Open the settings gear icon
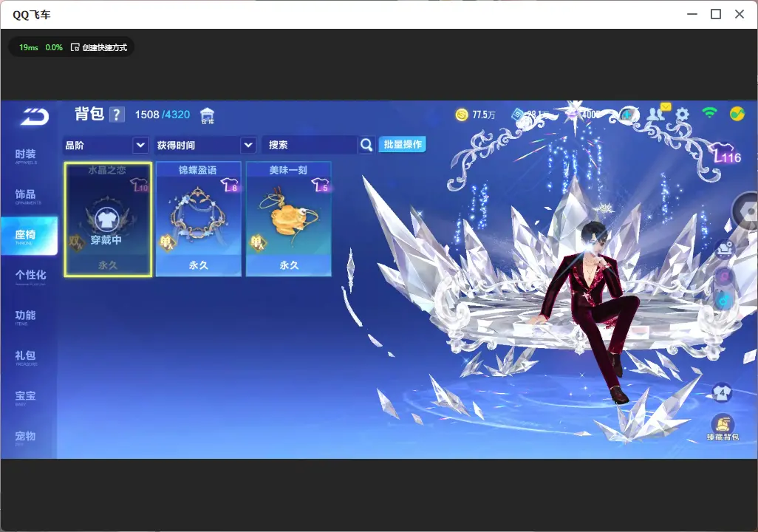 (x=682, y=115)
